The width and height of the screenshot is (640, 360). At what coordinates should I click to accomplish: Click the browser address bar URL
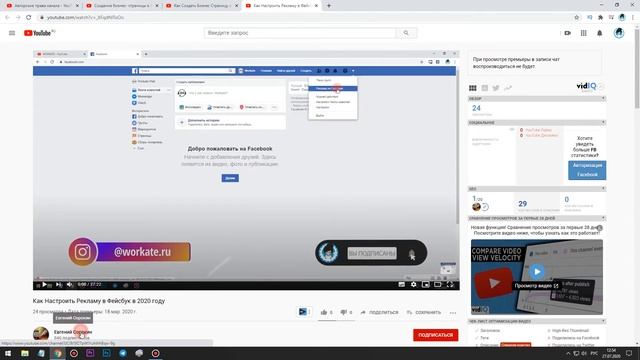pos(86,18)
